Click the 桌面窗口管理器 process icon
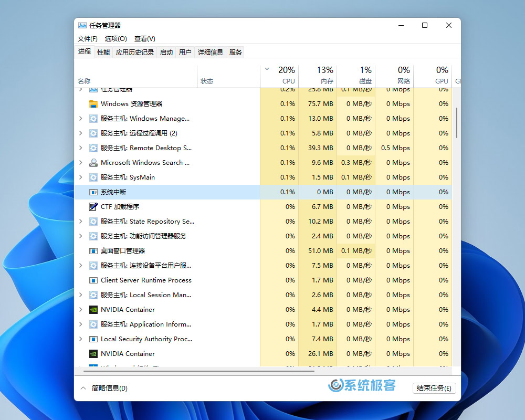Image resolution: width=525 pixels, height=420 pixels. [x=93, y=251]
